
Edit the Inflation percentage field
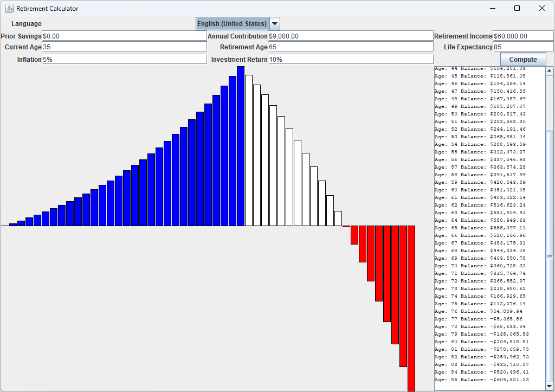(124, 59)
